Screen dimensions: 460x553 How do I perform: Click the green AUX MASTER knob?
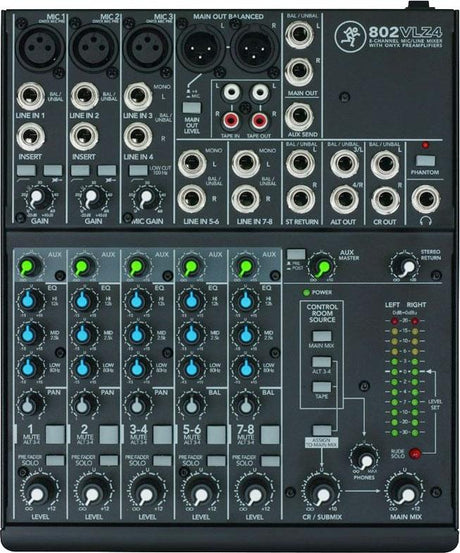[x=321, y=267]
